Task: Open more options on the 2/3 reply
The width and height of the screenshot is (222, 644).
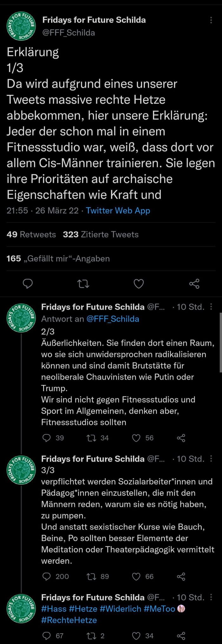Action: [211, 307]
